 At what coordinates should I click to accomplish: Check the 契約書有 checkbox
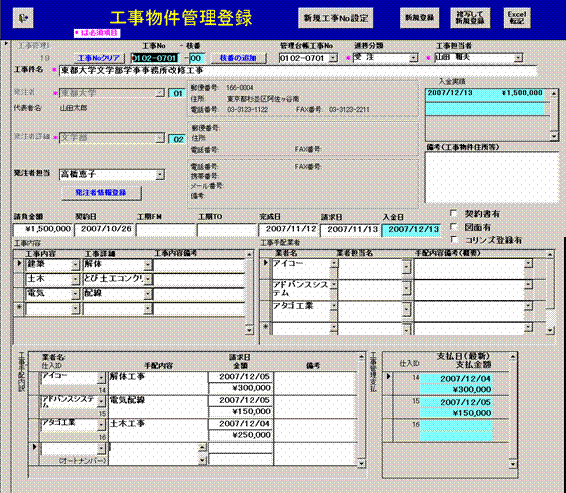click(x=454, y=213)
